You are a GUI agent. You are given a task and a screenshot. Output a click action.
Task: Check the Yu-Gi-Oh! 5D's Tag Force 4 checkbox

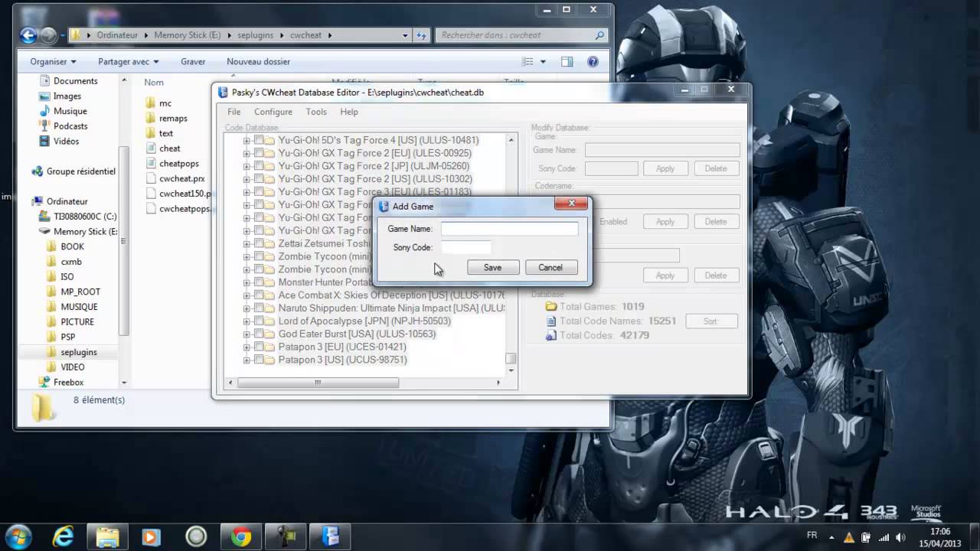click(x=259, y=140)
